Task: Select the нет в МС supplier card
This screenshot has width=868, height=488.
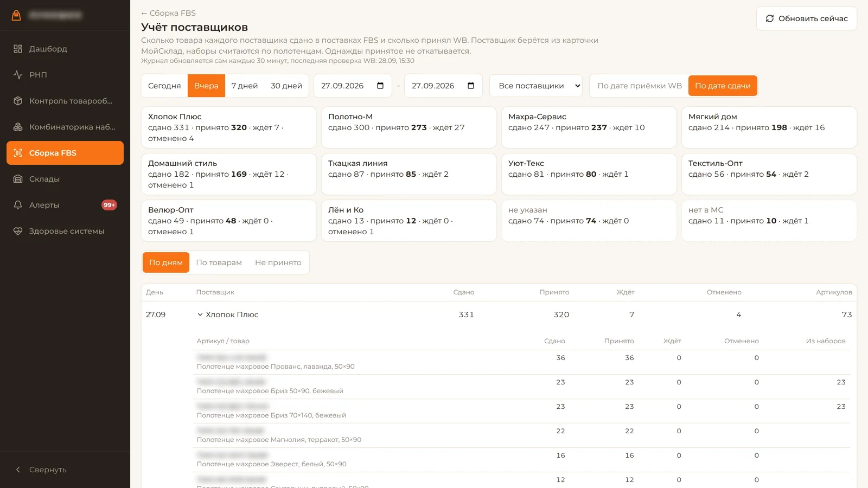Action: 769,221
